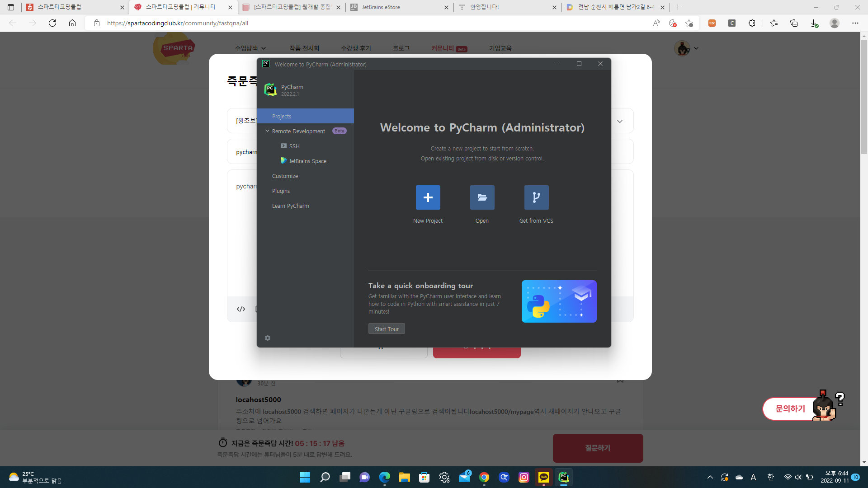Open 기업교육 navigation link
Screen dimensions: 868x488
click(500, 48)
